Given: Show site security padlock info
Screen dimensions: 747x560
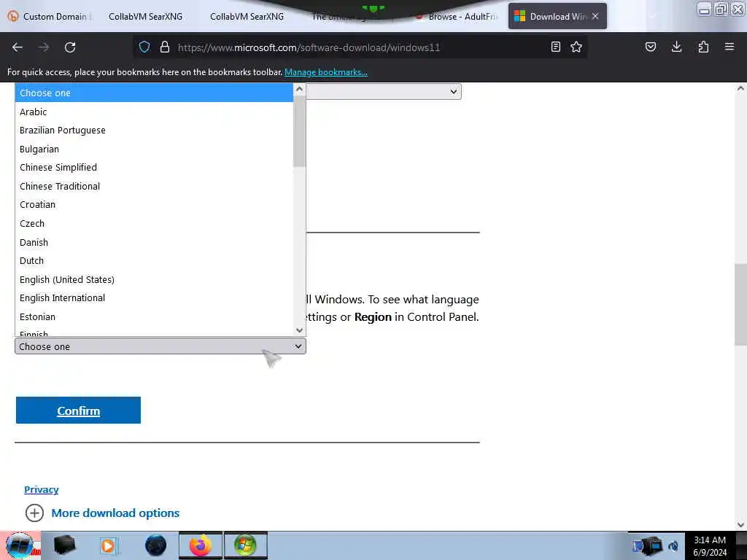Looking at the screenshot, I should [x=165, y=47].
